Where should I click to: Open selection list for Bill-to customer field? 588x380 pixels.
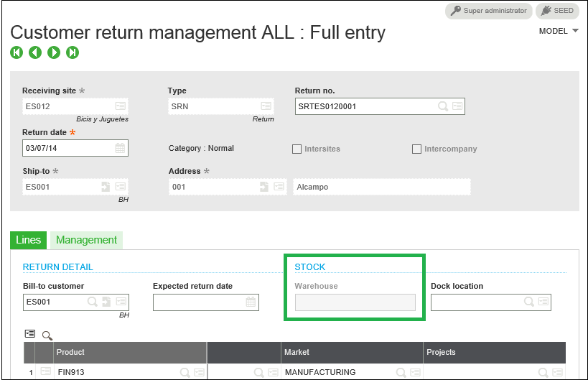coord(121,301)
